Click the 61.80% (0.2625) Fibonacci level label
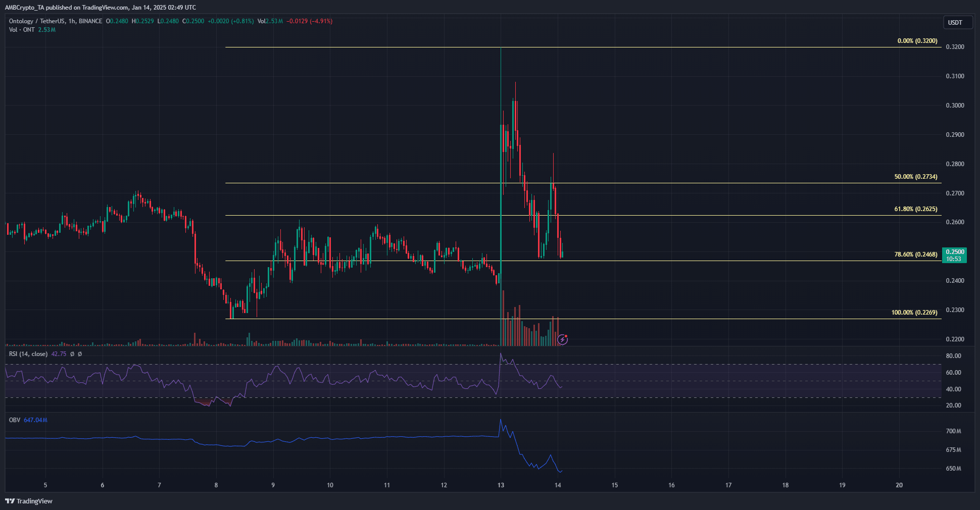980x510 pixels. click(915, 209)
